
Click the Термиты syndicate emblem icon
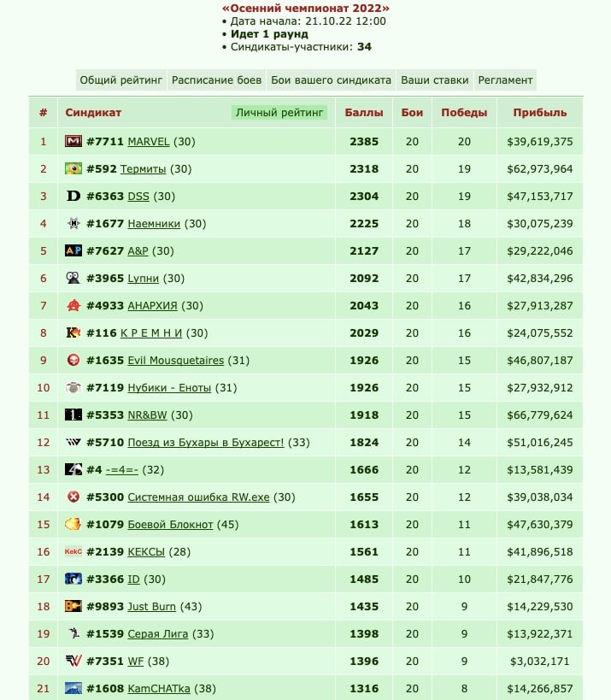pos(73,168)
